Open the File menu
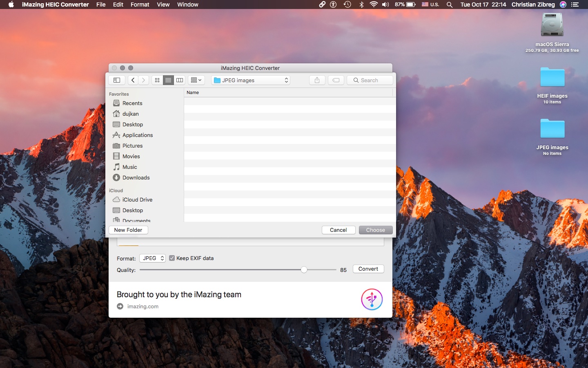 point(101,4)
